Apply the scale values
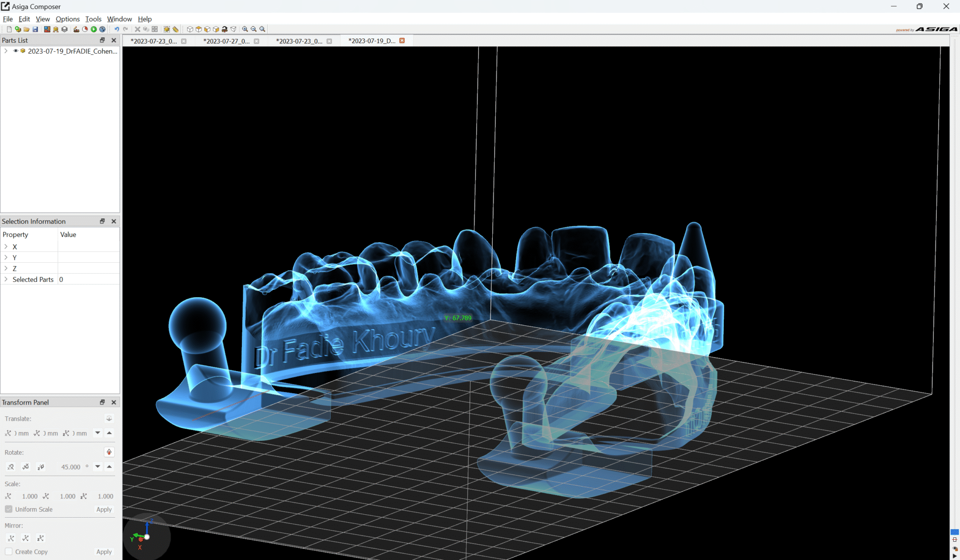Viewport: 960px width, 560px height. click(104, 509)
